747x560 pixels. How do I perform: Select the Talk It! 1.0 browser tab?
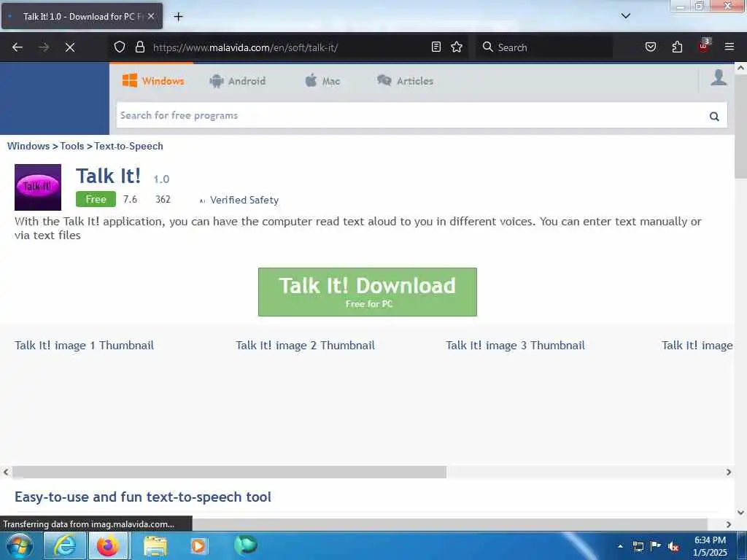click(x=82, y=16)
